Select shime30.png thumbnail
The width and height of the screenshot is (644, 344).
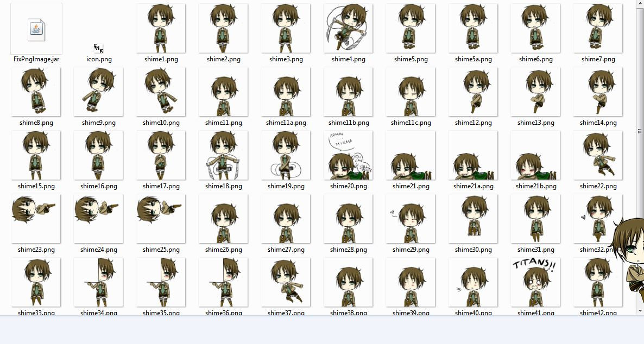(x=473, y=219)
